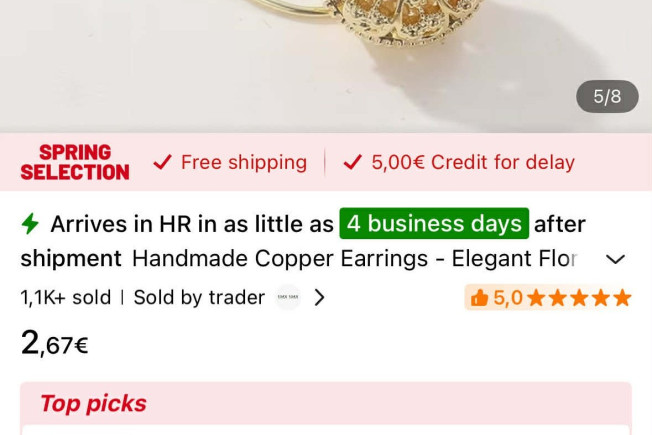Expand the product title with the down chevron
This screenshot has width=652, height=435.
[x=615, y=259]
